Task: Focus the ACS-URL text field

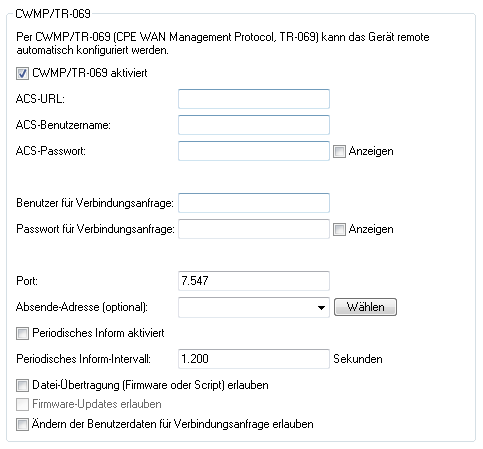Action: click(x=254, y=99)
